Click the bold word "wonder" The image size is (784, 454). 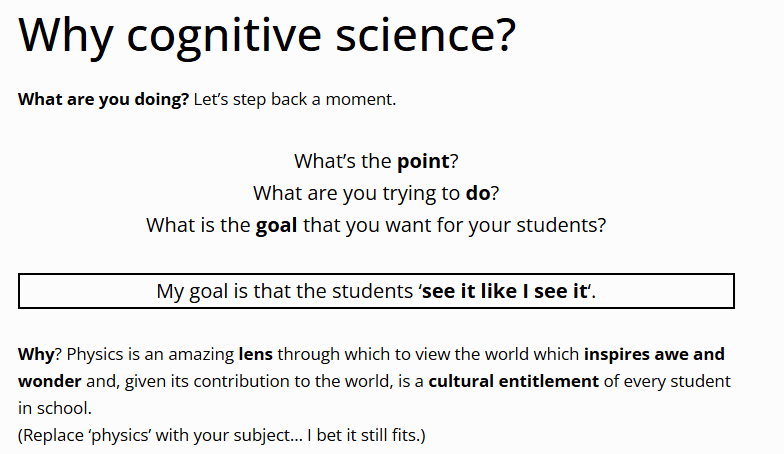(x=51, y=381)
